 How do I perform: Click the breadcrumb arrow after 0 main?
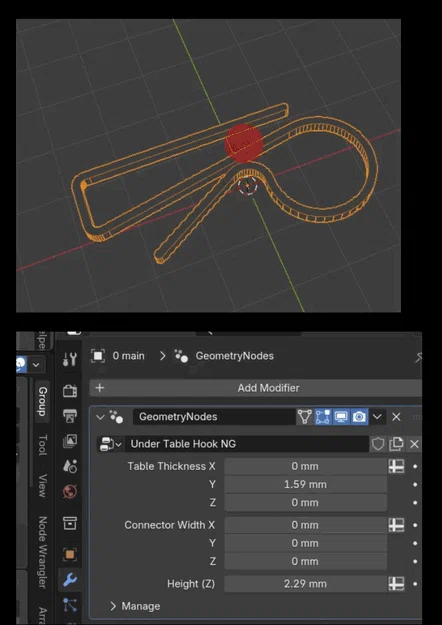[162, 356]
